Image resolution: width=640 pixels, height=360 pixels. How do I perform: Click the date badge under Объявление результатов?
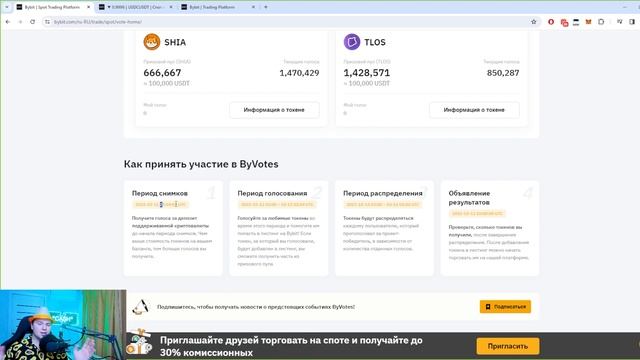[x=477, y=213]
